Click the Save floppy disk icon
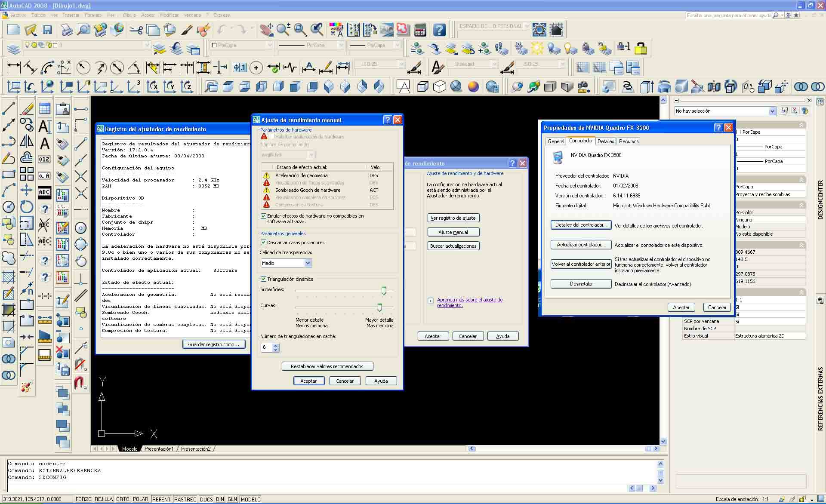Viewport: 826px width, 504px height. coord(47,30)
